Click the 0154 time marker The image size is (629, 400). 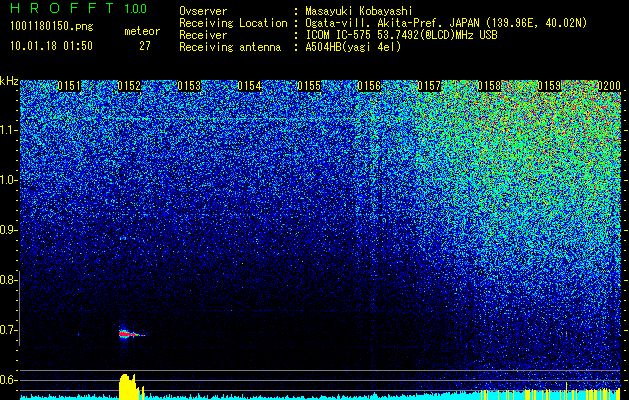tap(249, 86)
